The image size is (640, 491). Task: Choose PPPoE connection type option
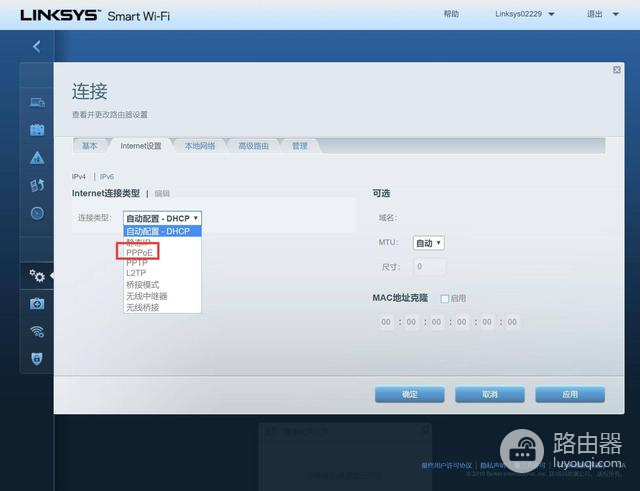click(x=139, y=253)
